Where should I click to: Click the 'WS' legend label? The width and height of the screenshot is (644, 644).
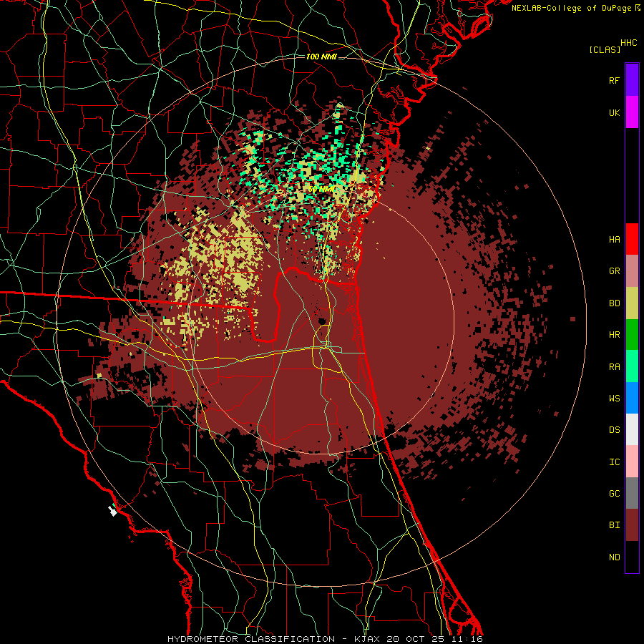point(614,399)
